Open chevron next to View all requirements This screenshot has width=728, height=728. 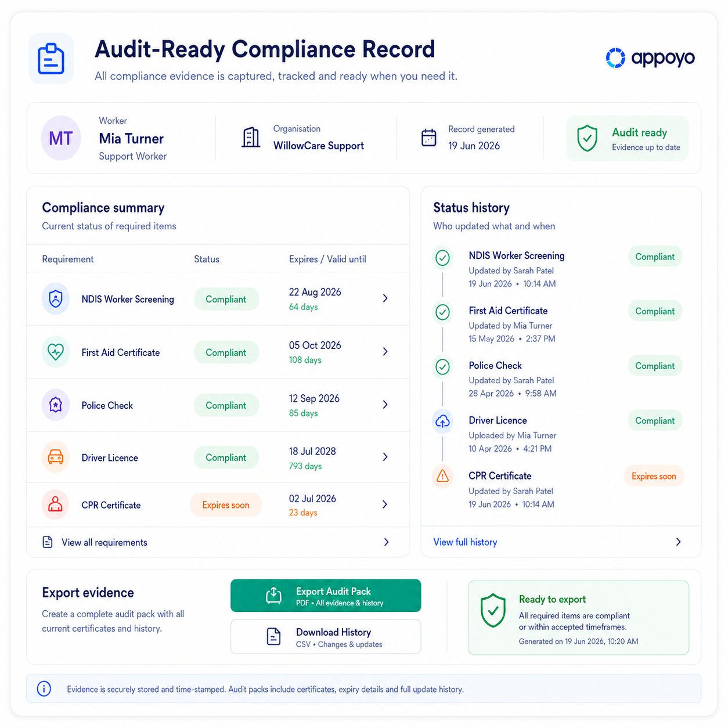(x=387, y=542)
